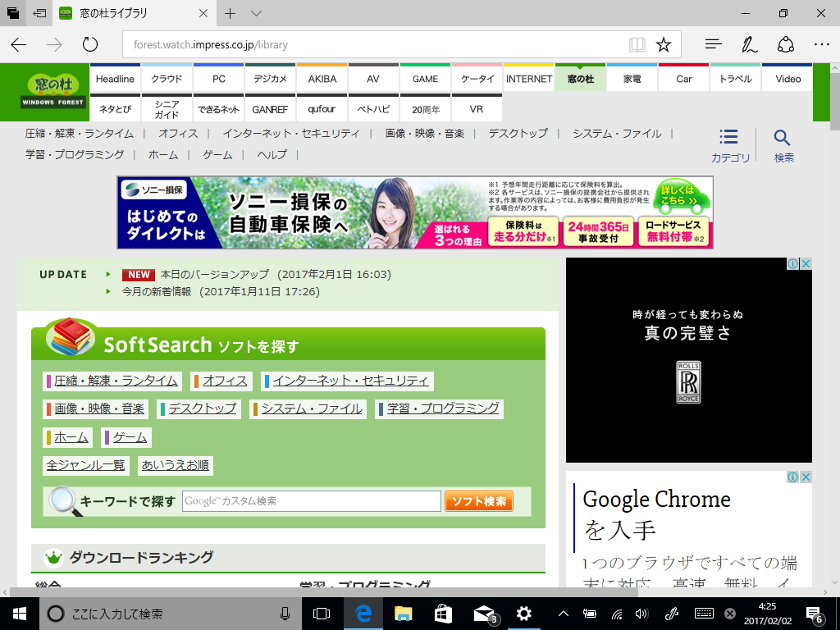Toggle reading view in the address bar
The height and width of the screenshot is (630, 840).
[636, 45]
